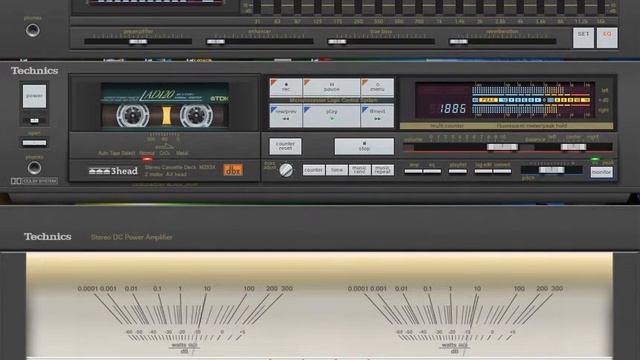Start recording with the rec button
Image resolution: width=640 pixels, height=360 pixels.
click(286, 87)
